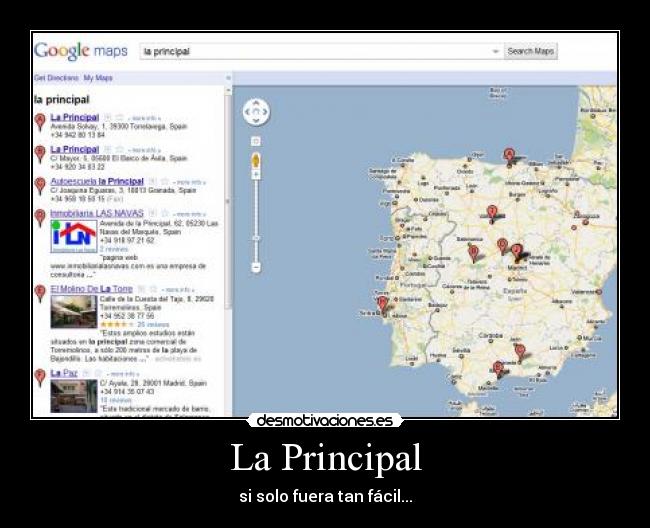Expand 'more info' for the Ávila La Principal

pyautogui.click(x=144, y=150)
